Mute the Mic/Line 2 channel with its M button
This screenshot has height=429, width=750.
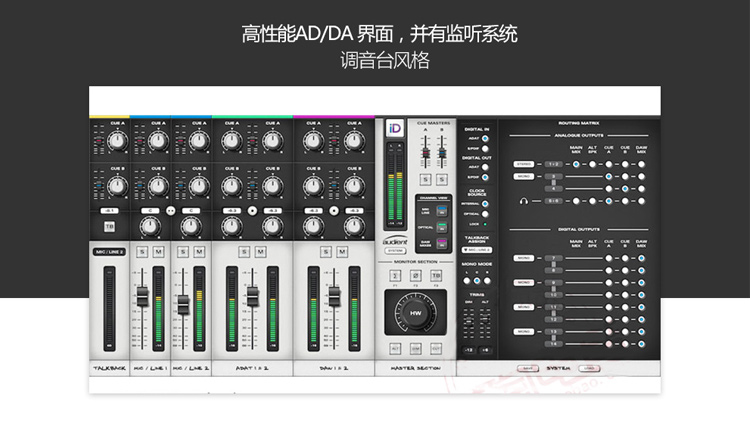click(x=199, y=252)
